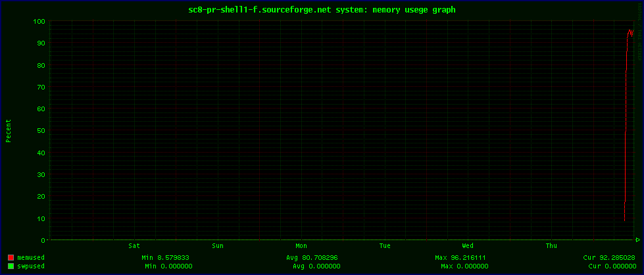Screen dimensions: 644x275
Task: Click the 20 y-axis value
Action: [x=40, y=197]
